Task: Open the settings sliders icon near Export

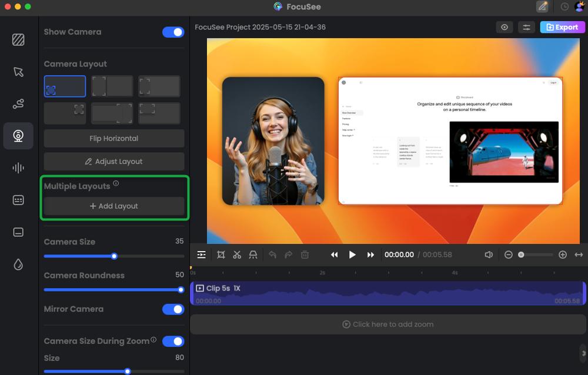Action: (x=526, y=27)
